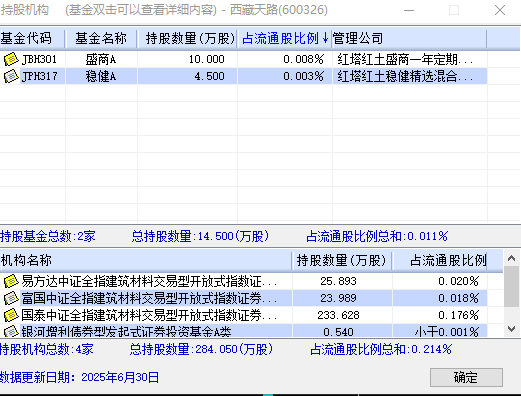Click shareholding value 4.500
This screenshot has width=521, height=396.
tap(210, 76)
